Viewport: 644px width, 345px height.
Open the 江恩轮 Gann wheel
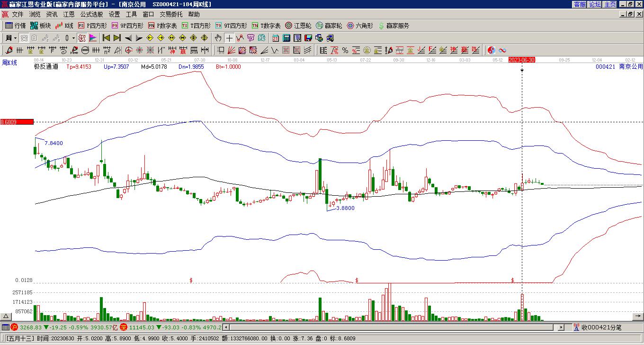tap(298, 26)
